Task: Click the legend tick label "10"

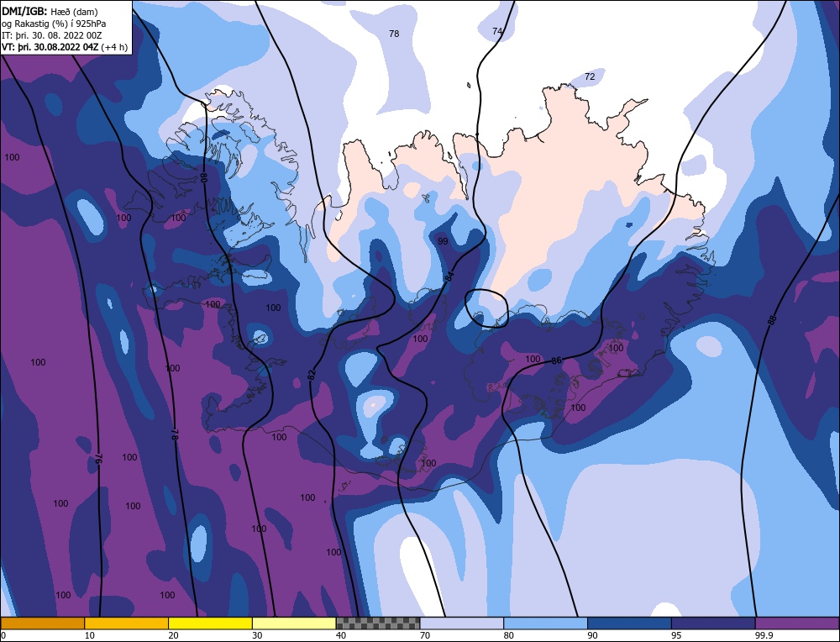Action: (x=89, y=635)
